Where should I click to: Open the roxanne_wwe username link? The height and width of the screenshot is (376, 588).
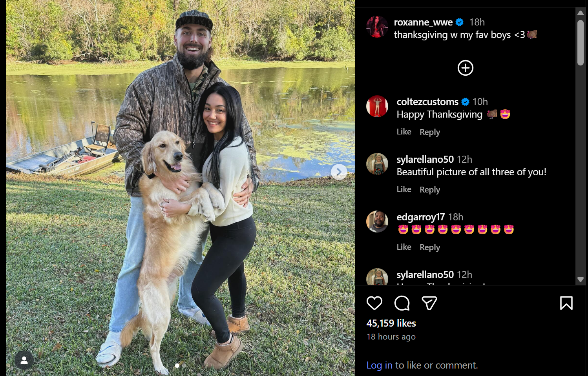pos(423,22)
